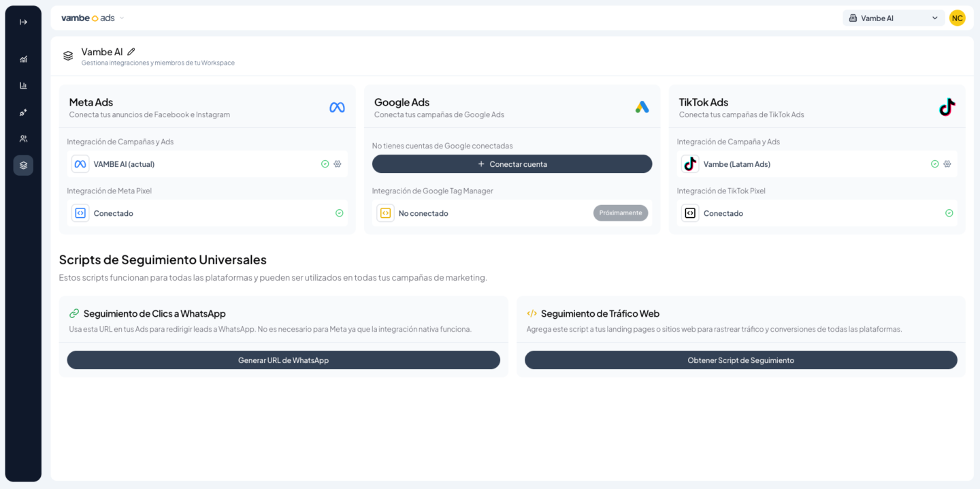Viewport: 980px width, 489px height.
Task: Select the workspace layers icon in sidebar
Action: pyautogui.click(x=23, y=165)
